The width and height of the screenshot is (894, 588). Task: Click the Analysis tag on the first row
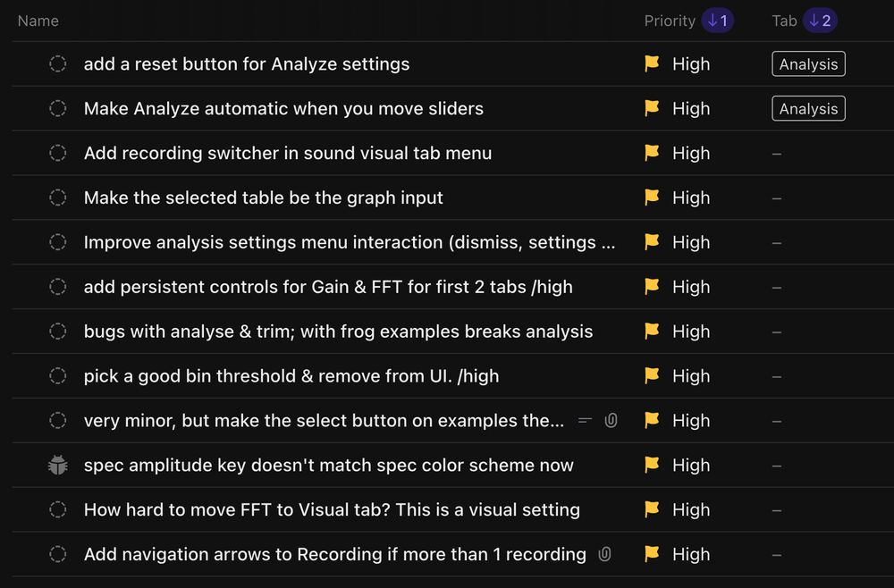807,63
